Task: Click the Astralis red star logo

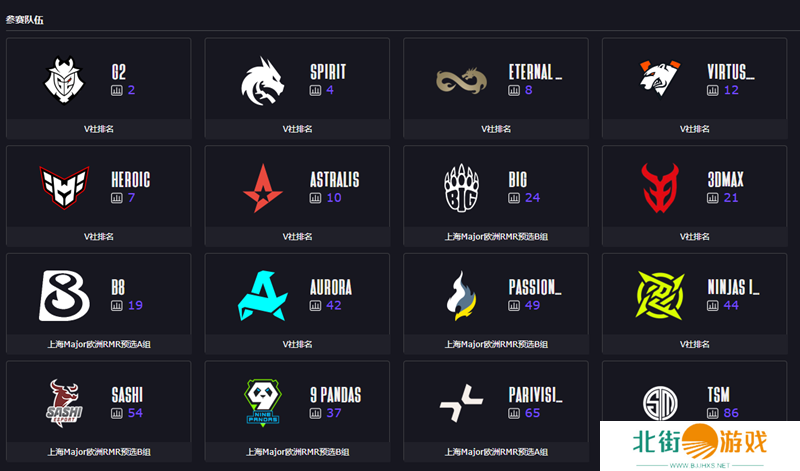Action: click(x=263, y=188)
